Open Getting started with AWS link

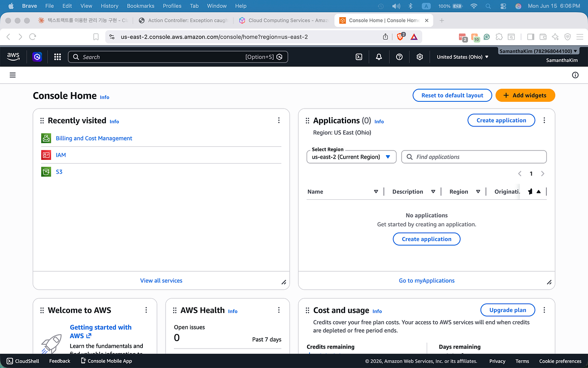(101, 331)
